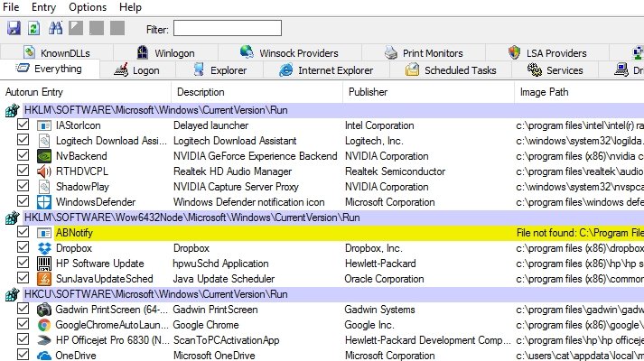Click the Refresh toolbar icon
This screenshot has height=361, width=644.
coord(34,28)
